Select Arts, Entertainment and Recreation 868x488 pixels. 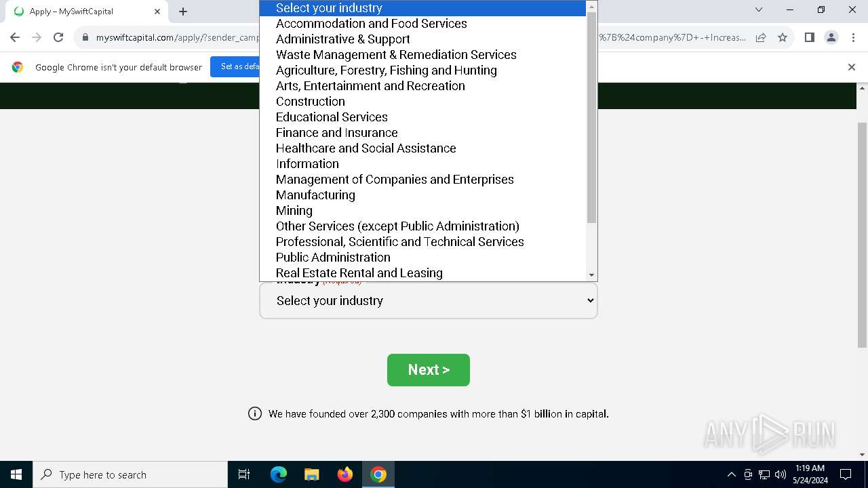click(x=422, y=86)
